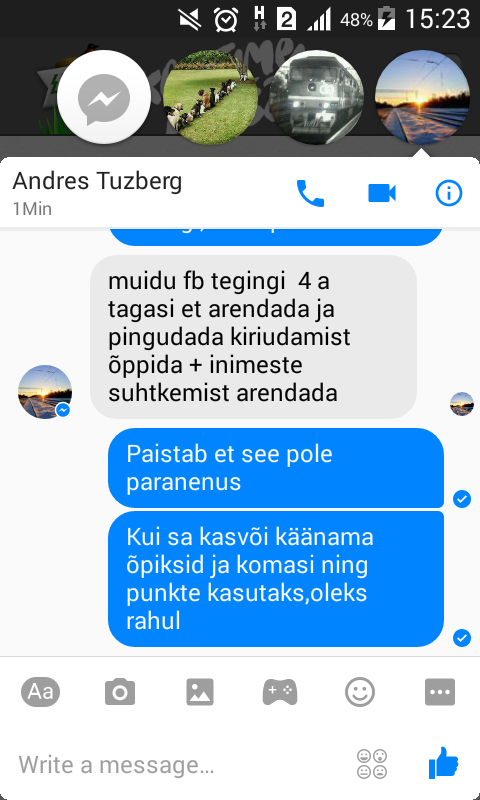Open the camera to take a photo
This screenshot has height=800, width=480.
(x=120, y=692)
